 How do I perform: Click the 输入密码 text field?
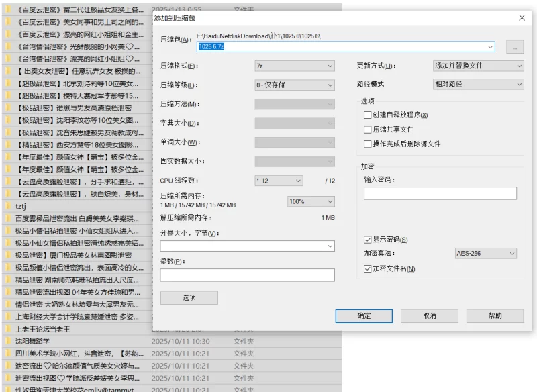point(440,193)
